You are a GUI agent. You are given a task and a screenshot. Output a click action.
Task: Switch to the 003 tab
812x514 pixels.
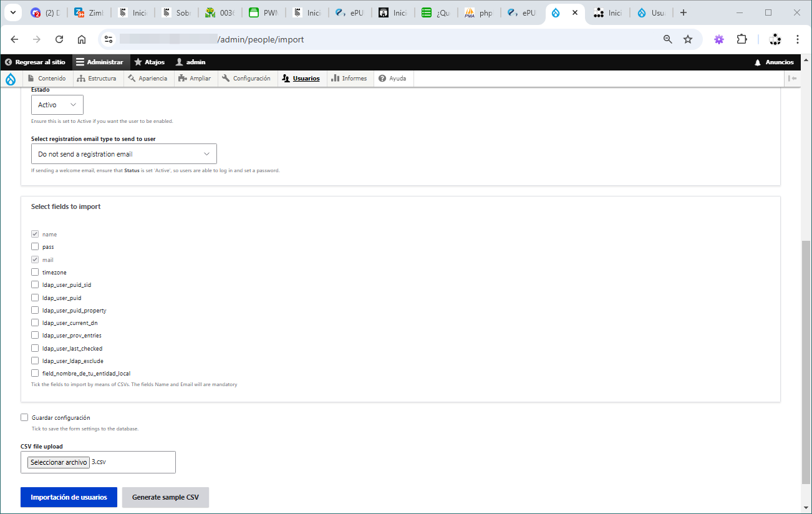pos(220,12)
